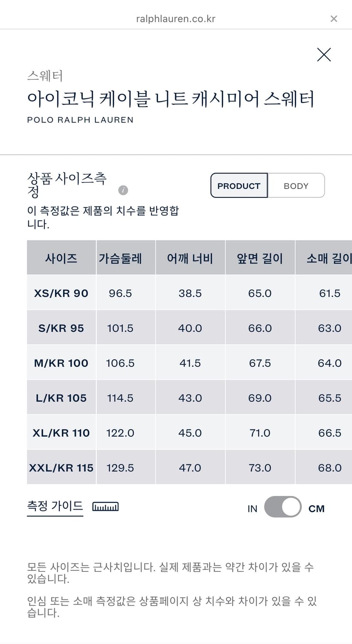This screenshot has width=352, height=644.
Task: Select the XS/KR 90 size row
Action: 61,293
